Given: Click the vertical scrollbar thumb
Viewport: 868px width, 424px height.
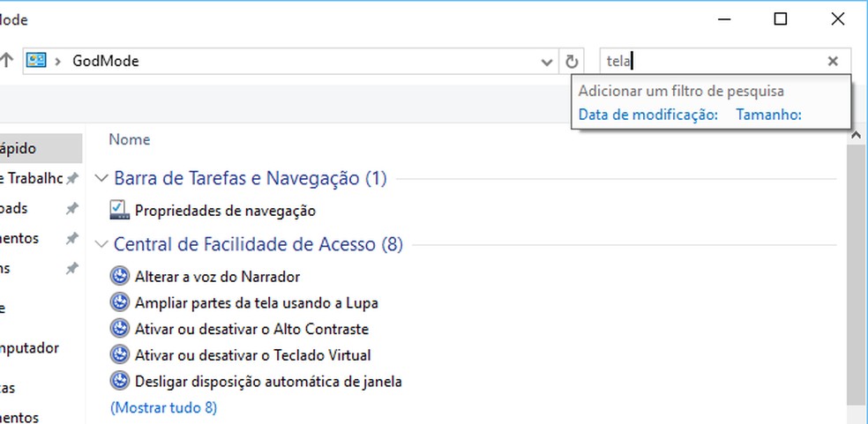Looking at the screenshot, I should point(857,277).
